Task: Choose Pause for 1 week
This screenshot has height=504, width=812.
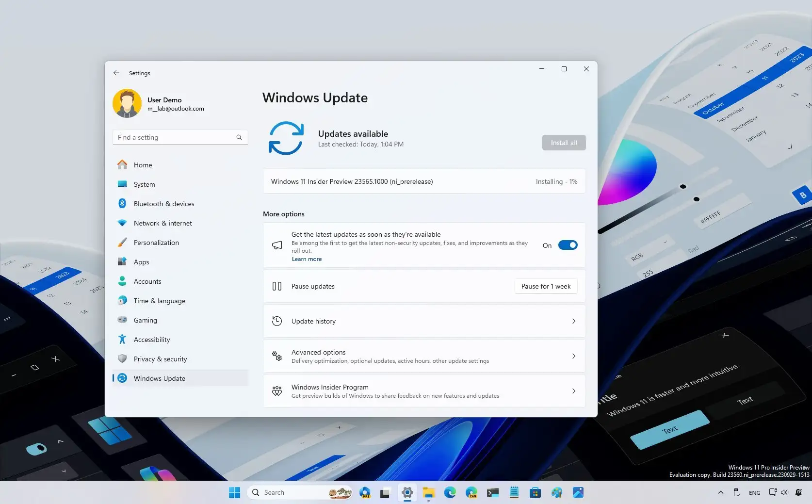Action: (x=546, y=286)
